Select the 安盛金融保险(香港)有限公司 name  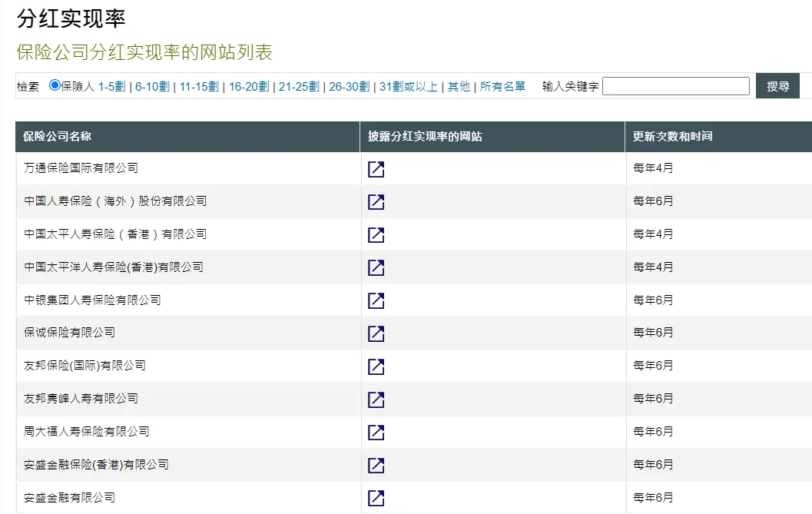point(96,464)
